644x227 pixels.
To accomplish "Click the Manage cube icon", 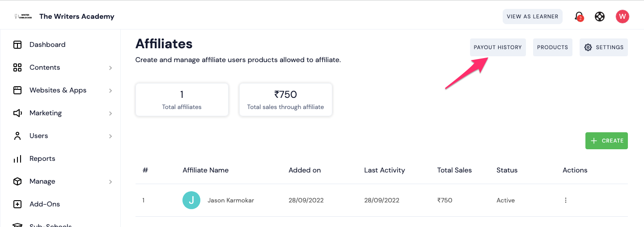I will (17, 181).
